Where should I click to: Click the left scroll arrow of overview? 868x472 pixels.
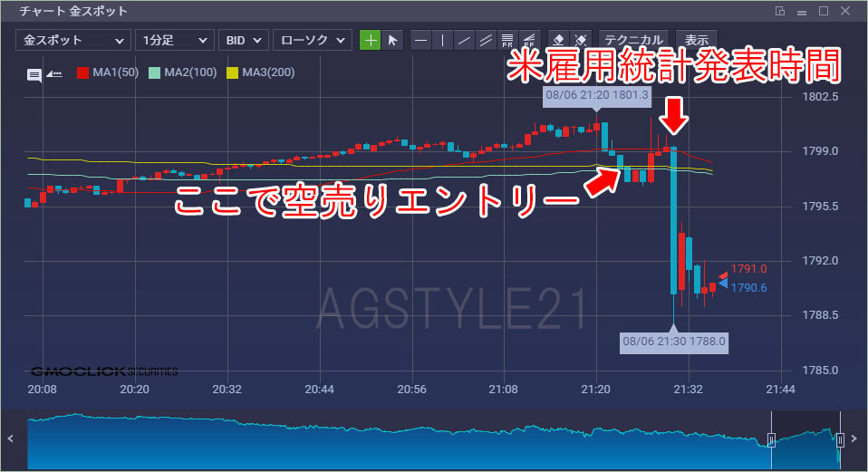(11, 438)
